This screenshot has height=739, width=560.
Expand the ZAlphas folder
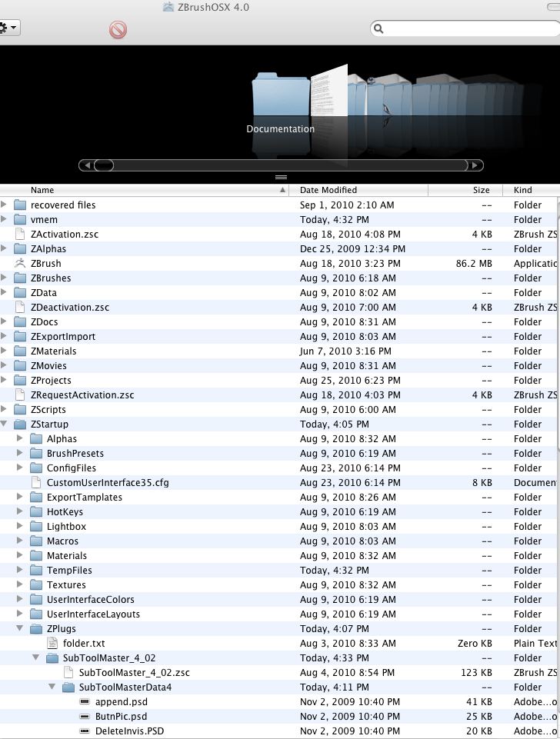click(x=4, y=248)
